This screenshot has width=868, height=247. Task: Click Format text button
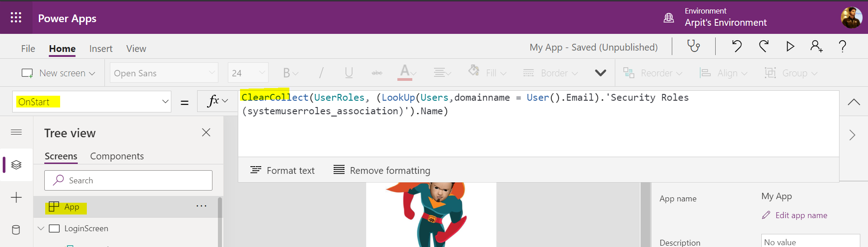tap(282, 170)
